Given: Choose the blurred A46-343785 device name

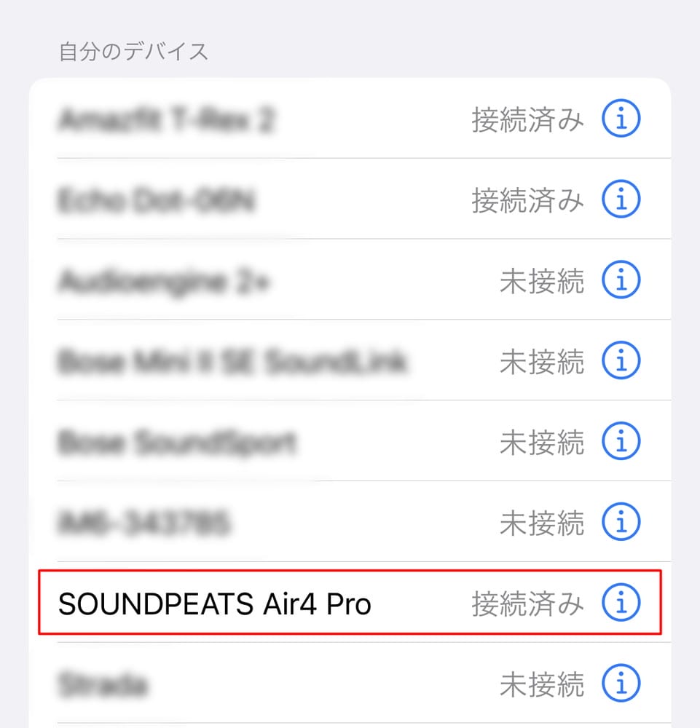Looking at the screenshot, I should tap(144, 522).
